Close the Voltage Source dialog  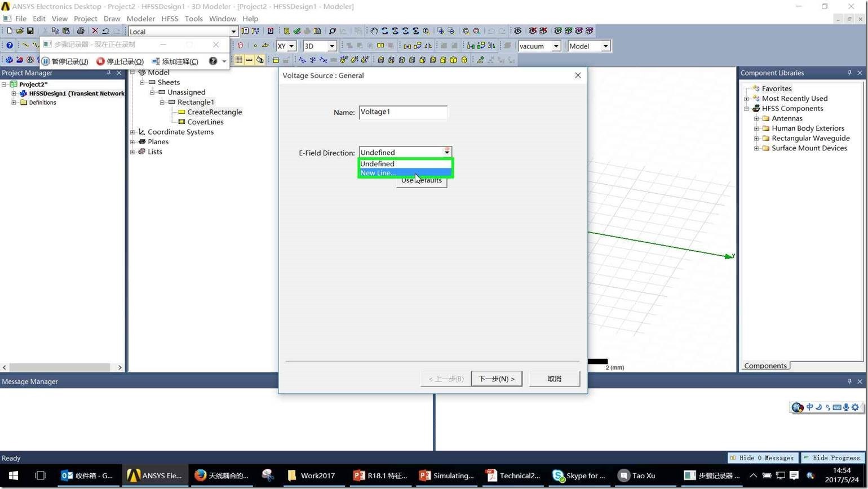coord(578,75)
